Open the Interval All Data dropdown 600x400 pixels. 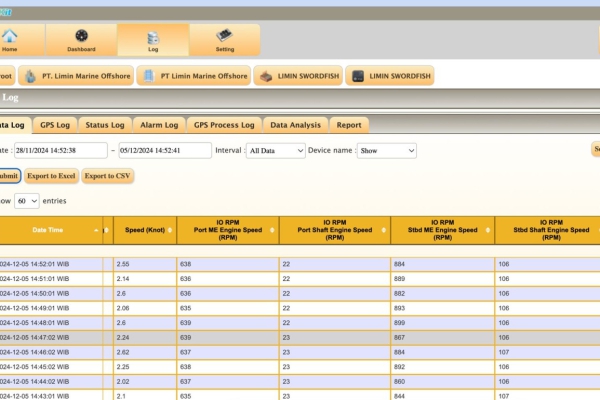[276, 151]
